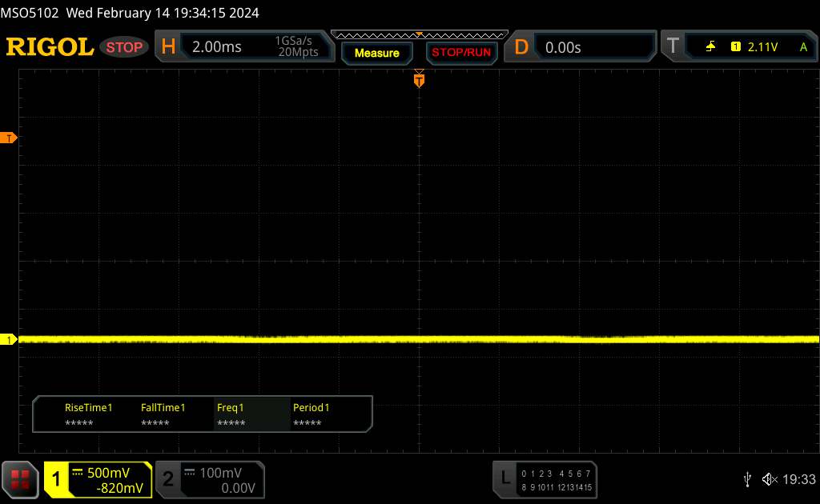Click the digital channels 0-15 list
Screen dimensions: 820x504
click(x=557, y=480)
